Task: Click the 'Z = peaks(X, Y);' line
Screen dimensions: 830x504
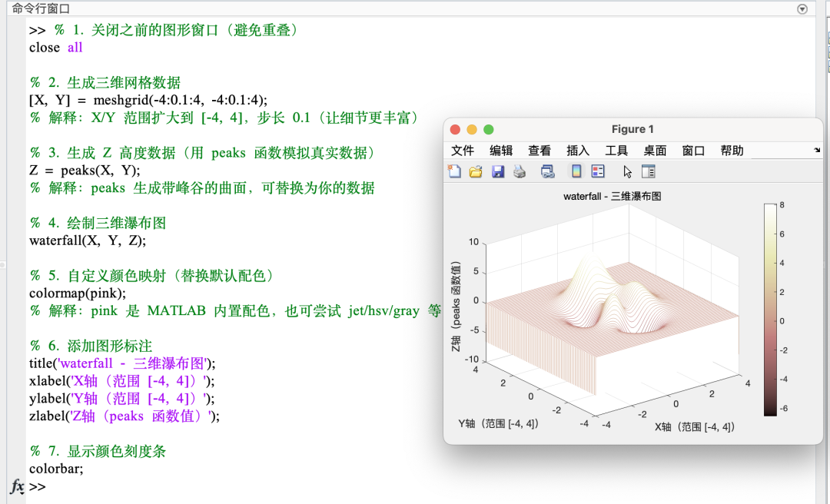Action: pos(85,171)
